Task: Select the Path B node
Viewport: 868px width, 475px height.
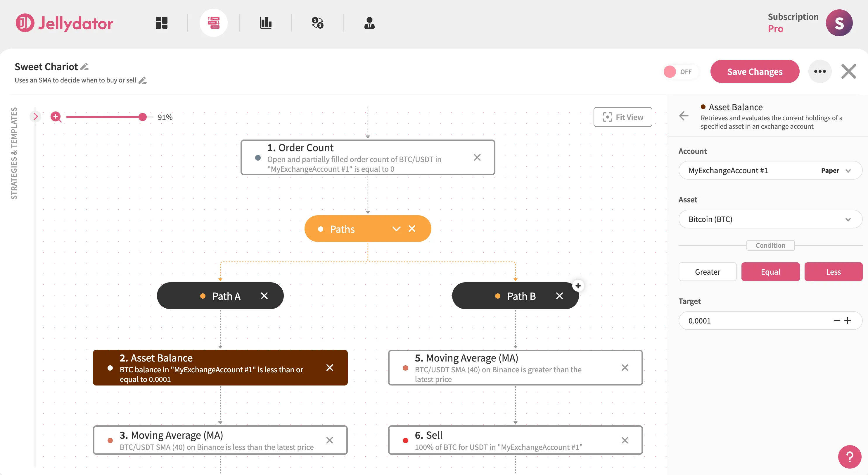Action: pyautogui.click(x=515, y=296)
